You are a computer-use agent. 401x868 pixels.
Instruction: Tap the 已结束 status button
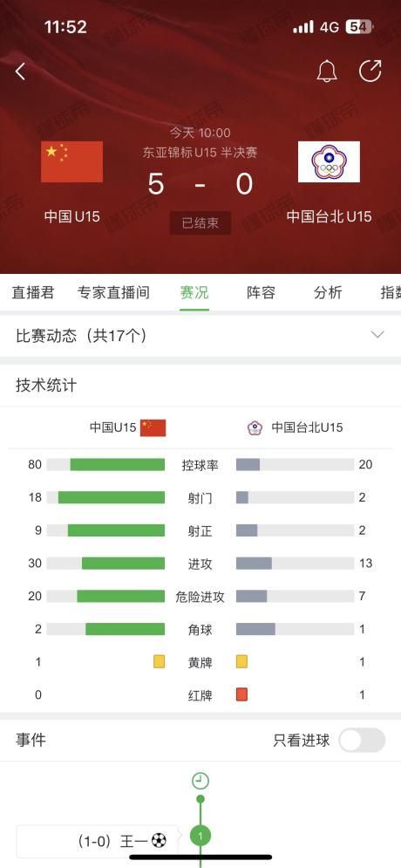200,223
